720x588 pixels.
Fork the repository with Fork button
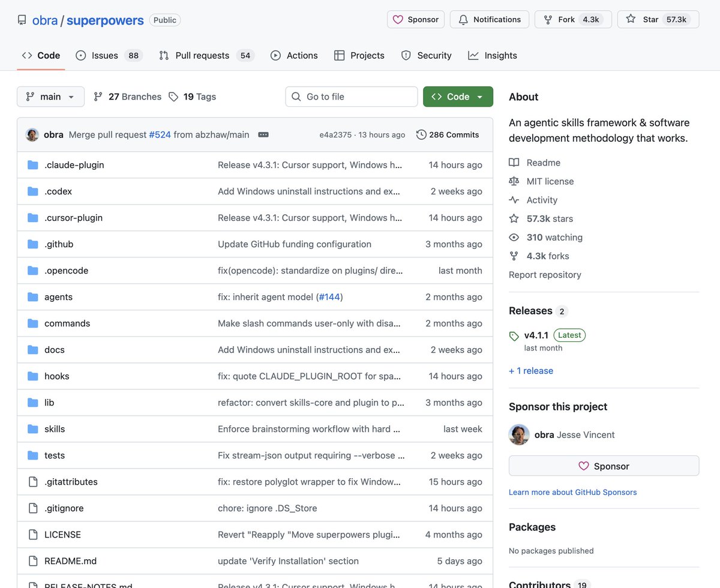[x=573, y=19]
